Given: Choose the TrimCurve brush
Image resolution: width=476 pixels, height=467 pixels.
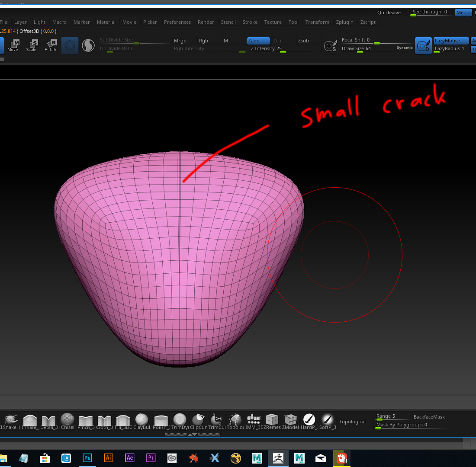Looking at the screenshot, I should [217, 422].
